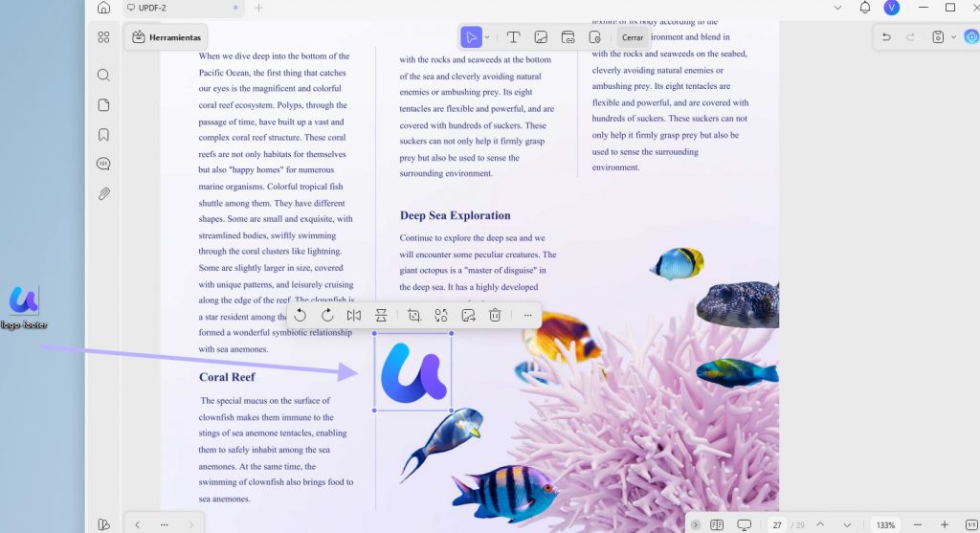Image resolution: width=980 pixels, height=533 pixels.
Task: Open the search panel in the sidebar
Action: click(103, 75)
